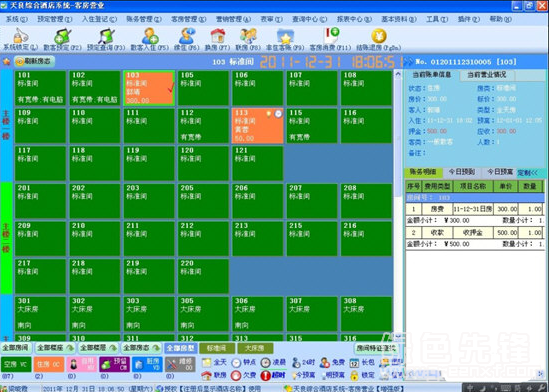Toggle the repair rooms (维修 OO) status filter

tap(180, 364)
